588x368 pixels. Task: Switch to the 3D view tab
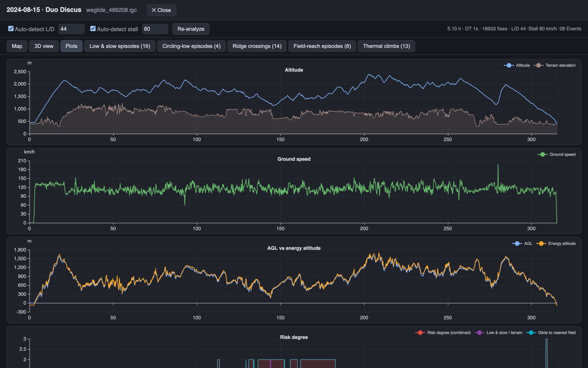pyautogui.click(x=44, y=46)
